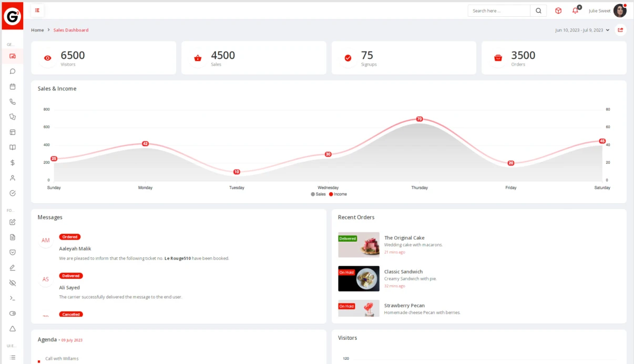Toggle the eye-slash icon in the sidebar
The height and width of the screenshot is (364, 634).
tap(13, 283)
